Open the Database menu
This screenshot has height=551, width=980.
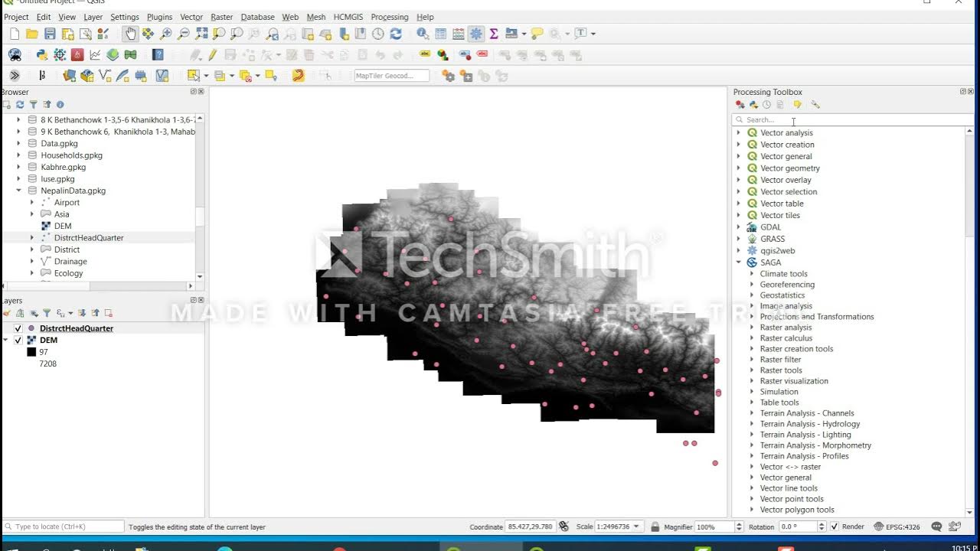coord(257,17)
